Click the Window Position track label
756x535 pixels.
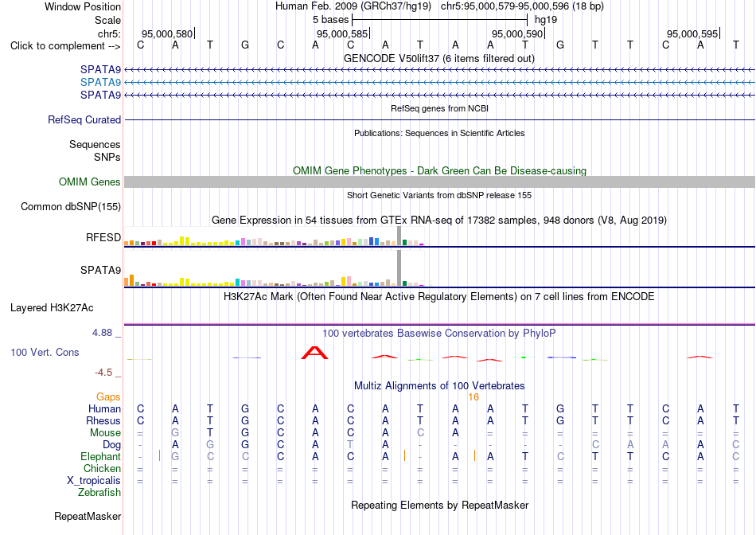tap(83, 6)
